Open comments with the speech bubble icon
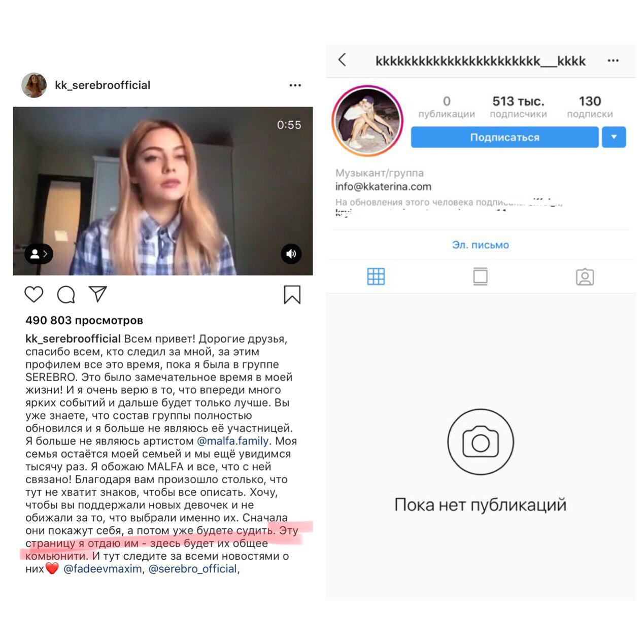The image size is (644, 644). [x=66, y=294]
